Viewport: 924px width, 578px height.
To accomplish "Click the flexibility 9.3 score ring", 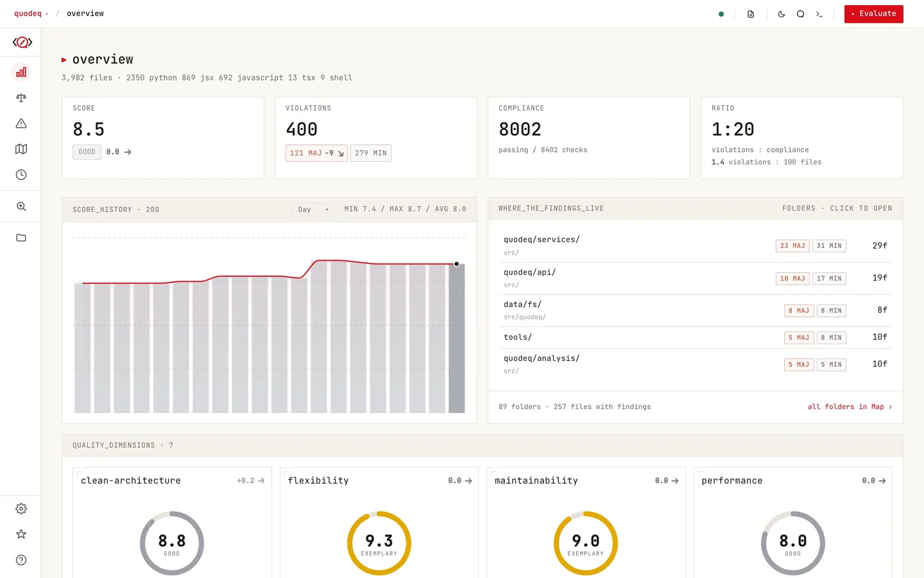I will click(379, 543).
